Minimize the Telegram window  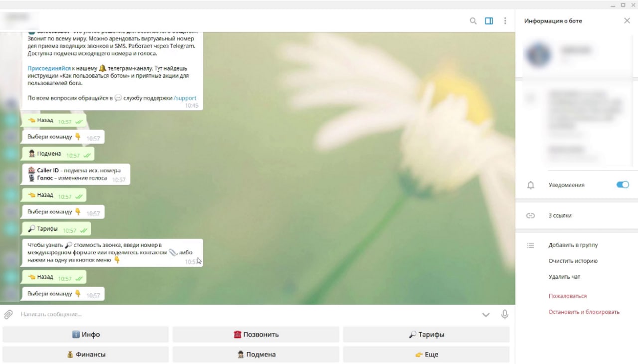tap(612, 5)
